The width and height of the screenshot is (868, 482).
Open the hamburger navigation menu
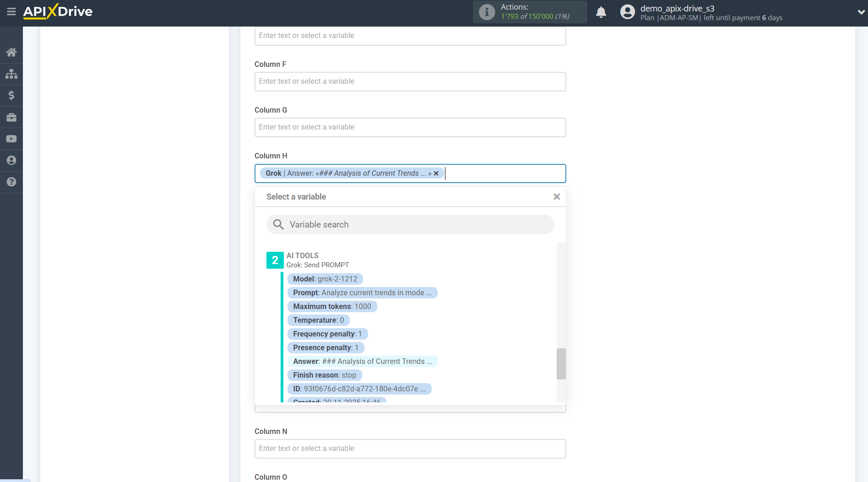tap(11, 12)
